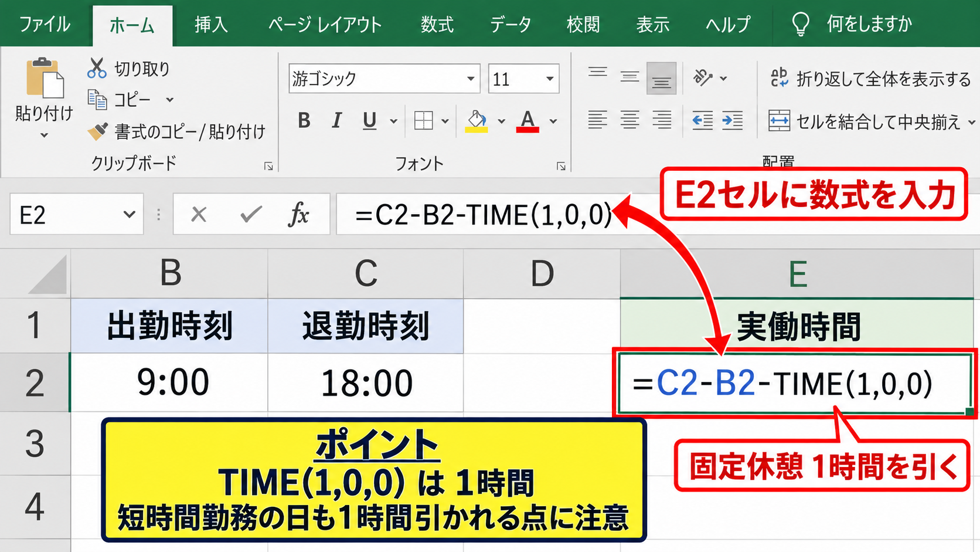Click the Cut (切り取り) scissors icon

pyautogui.click(x=97, y=68)
